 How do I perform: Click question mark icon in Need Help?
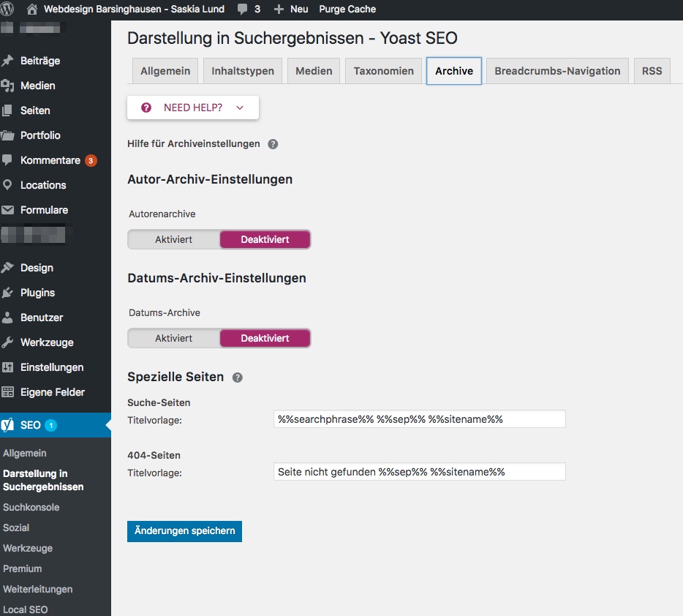point(146,108)
